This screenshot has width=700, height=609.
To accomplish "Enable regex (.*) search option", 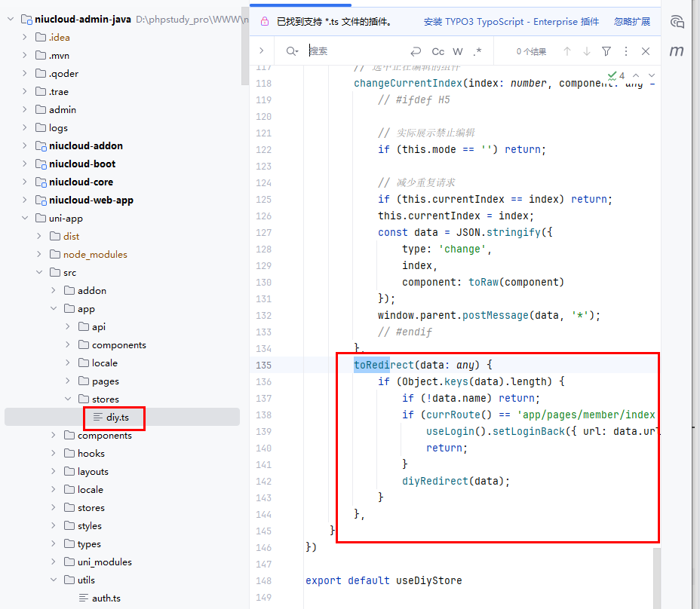I will [477, 51].
